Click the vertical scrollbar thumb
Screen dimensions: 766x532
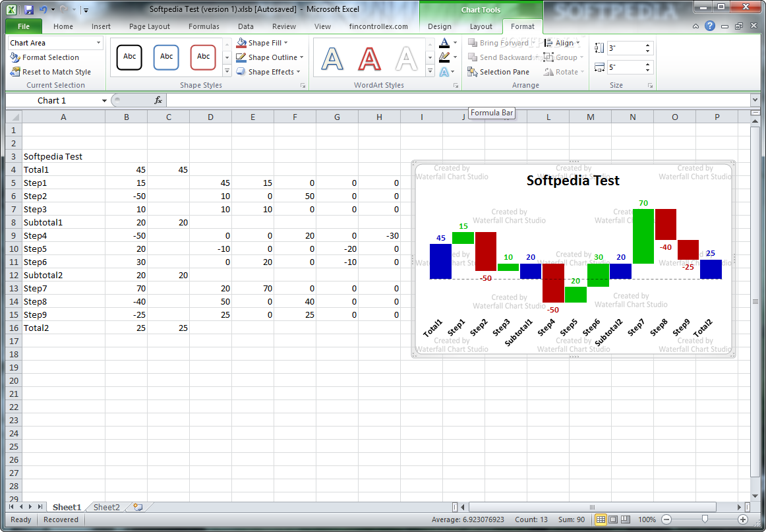(755, 301)
